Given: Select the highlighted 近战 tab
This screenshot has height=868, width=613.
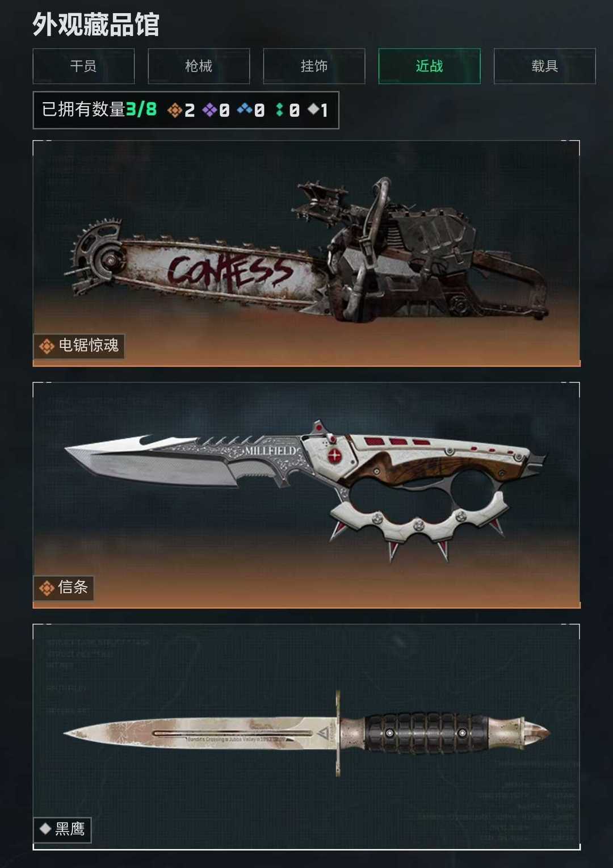Looking at the screenshot, I should (x=429, y=66).
